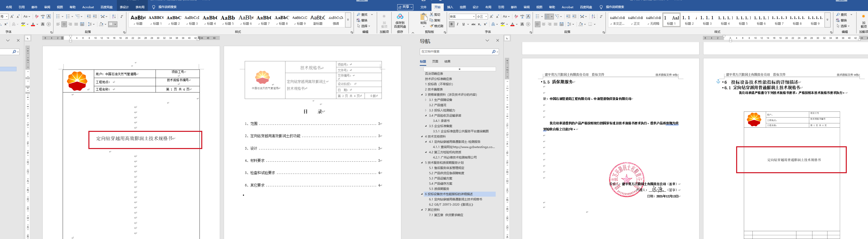Apply the 副标题 style in the left window
Screen dimensions: 868x239
click(318, 20)
